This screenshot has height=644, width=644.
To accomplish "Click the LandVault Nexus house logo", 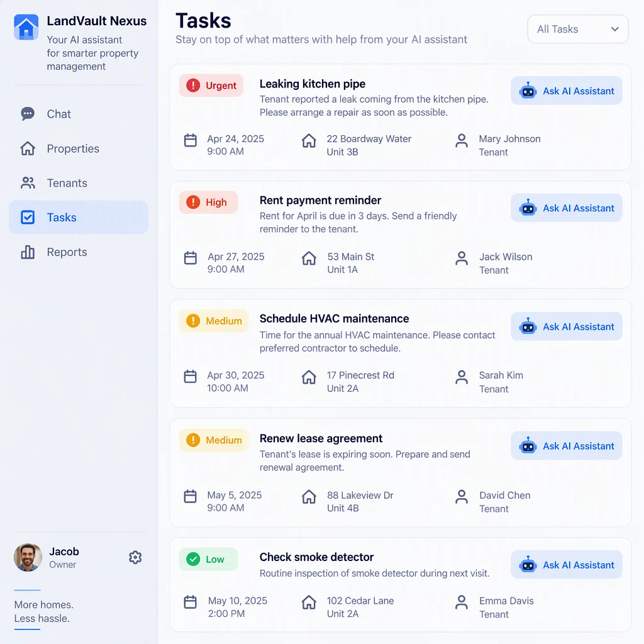I will tap(26, 27).
